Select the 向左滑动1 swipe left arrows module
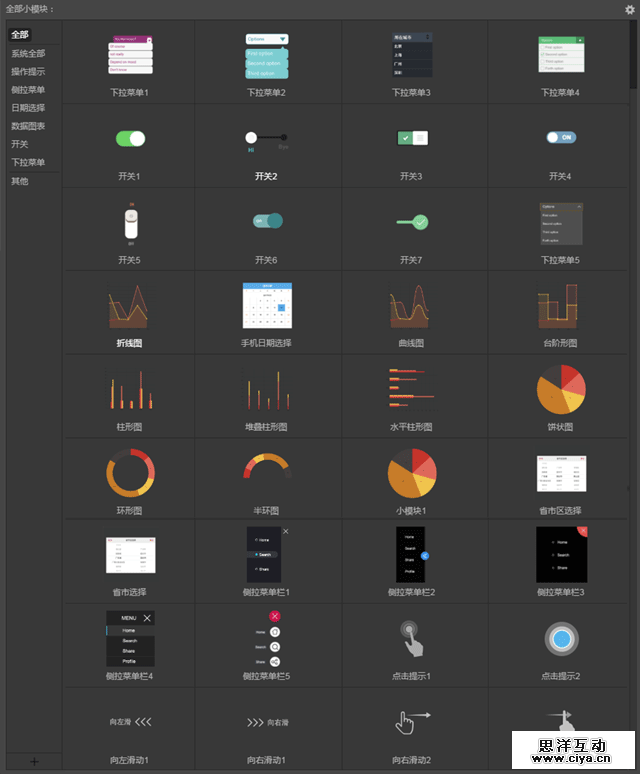This screenshot has height=774, width=640. click(130, 722)
